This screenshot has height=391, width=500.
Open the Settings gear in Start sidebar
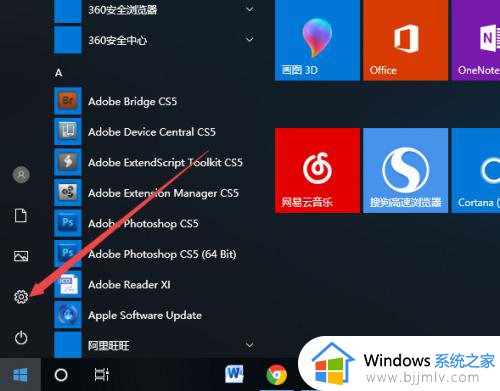tap(21, 296)
